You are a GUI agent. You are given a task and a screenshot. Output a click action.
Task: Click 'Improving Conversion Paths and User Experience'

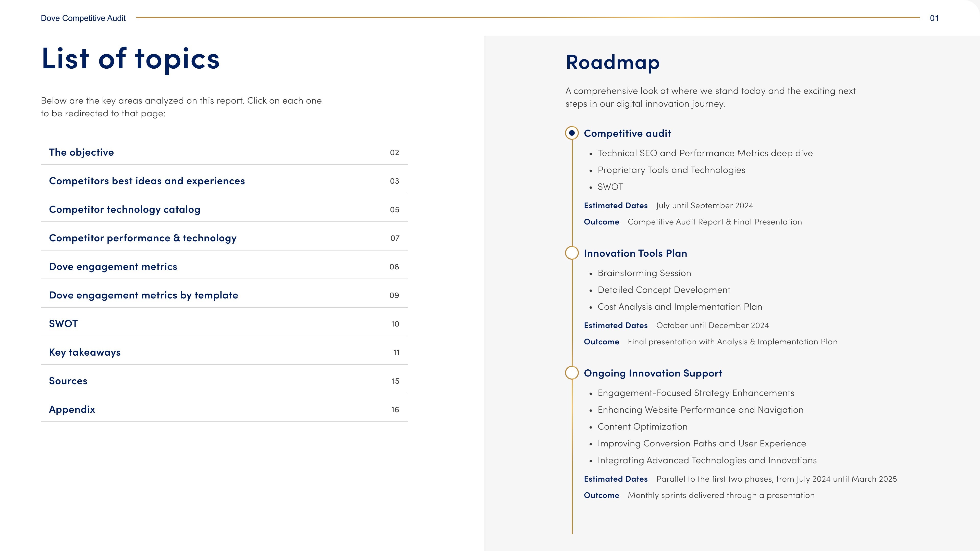click(x=702, y=443)
